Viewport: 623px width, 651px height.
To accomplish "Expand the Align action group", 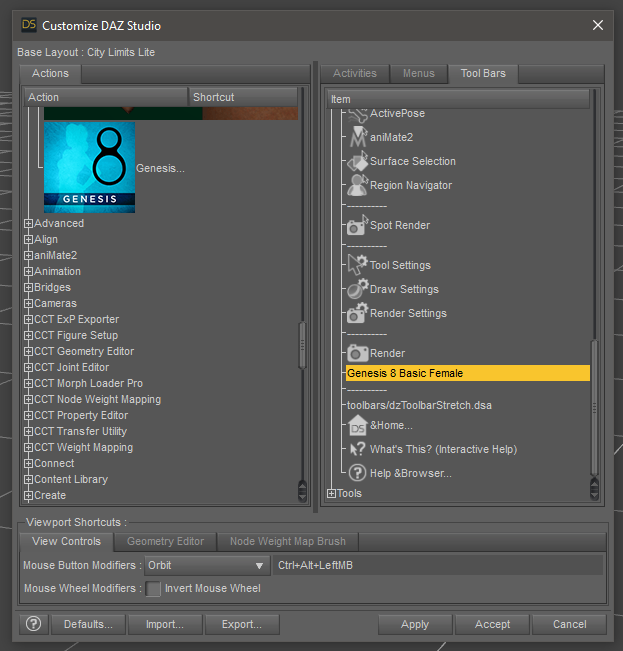I will 28,240.
